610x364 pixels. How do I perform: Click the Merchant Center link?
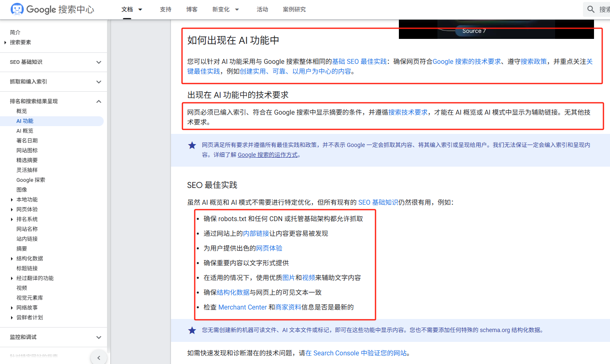click(x=243, y=307)
